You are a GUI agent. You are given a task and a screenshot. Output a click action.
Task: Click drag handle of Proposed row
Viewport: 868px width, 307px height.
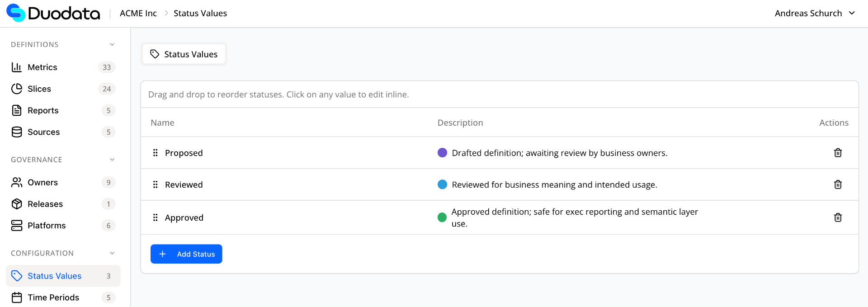(x=155, y=153)
